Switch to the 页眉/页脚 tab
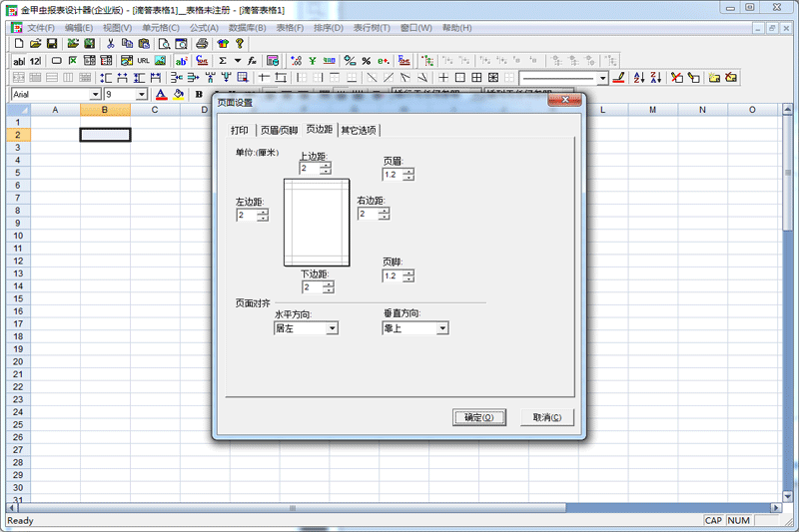799x532 pixels. click(279, 131)
